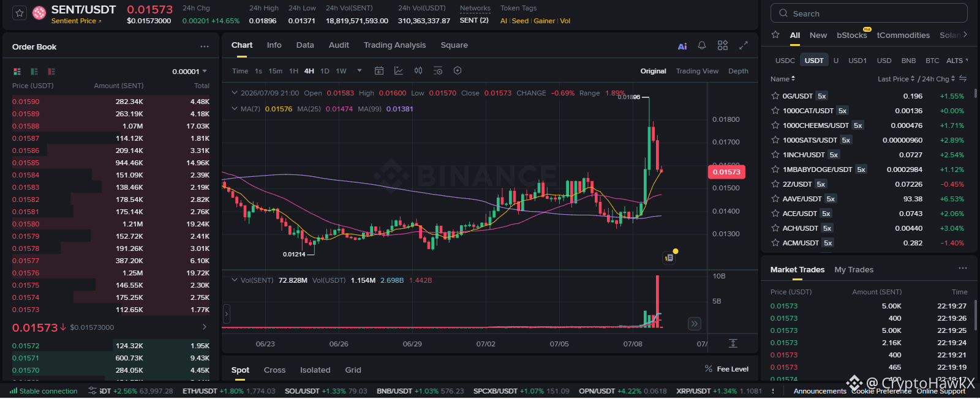Collapse side panel arrow on chart's left edge
This screenshot has width=980, height=399.
tap(227, 314)
